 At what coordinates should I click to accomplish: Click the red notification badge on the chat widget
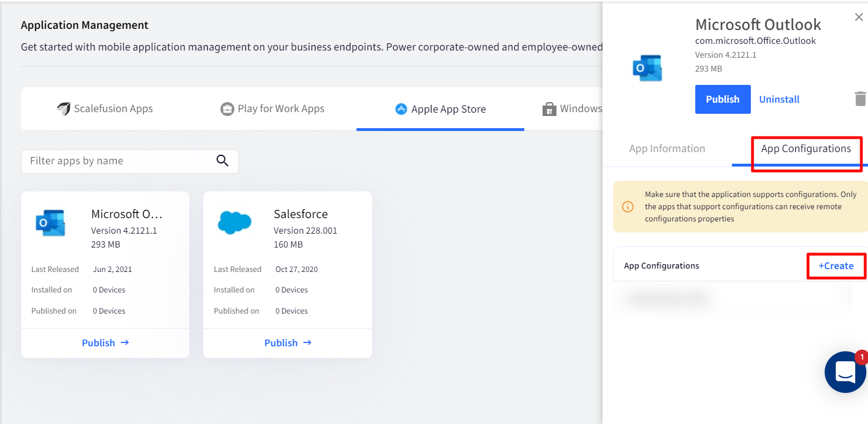click(x=861, y=357)
